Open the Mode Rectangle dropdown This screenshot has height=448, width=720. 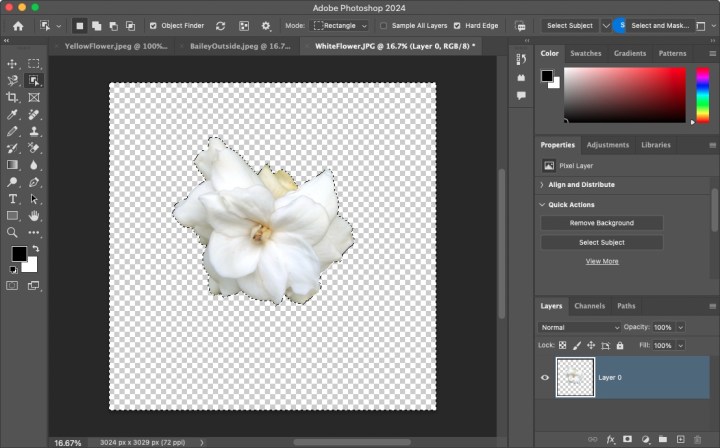(340, 25)
